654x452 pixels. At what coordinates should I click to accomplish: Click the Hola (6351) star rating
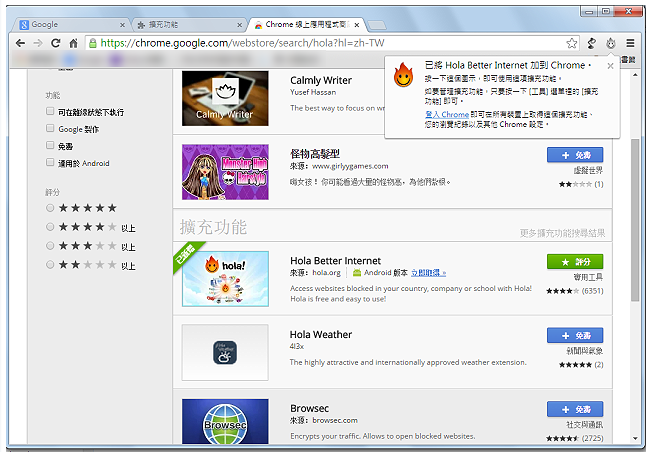pyautogui.click(x=575, y=291)
